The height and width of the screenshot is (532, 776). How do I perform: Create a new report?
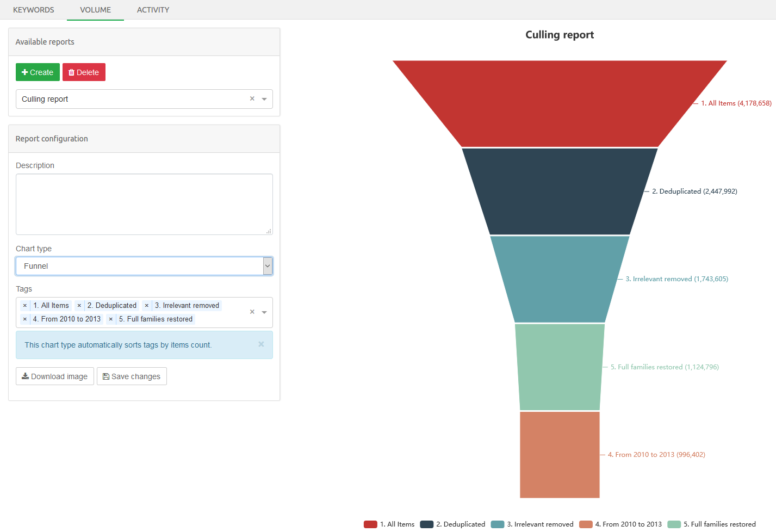click(x=38, y=72)
